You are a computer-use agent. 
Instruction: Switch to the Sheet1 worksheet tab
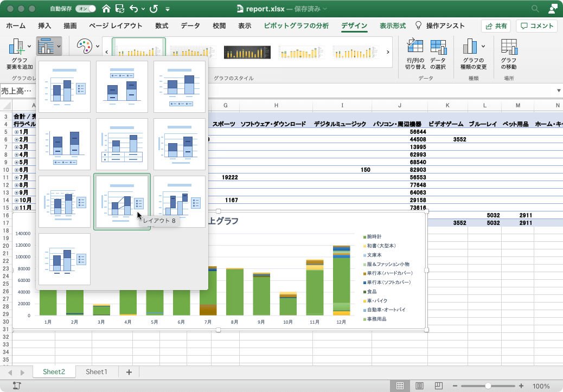click(x=96, y=372)
